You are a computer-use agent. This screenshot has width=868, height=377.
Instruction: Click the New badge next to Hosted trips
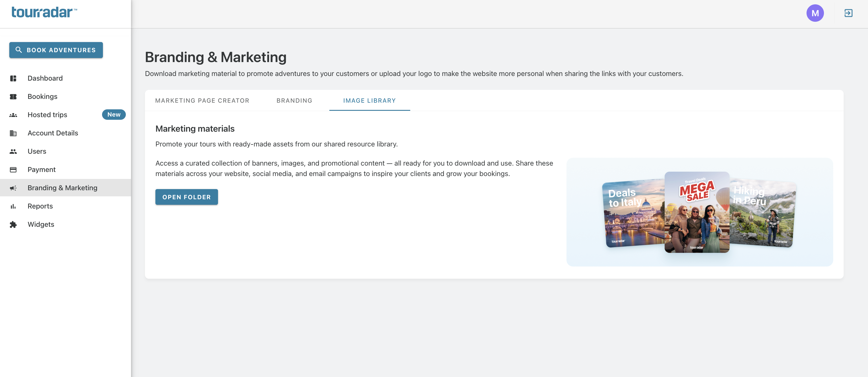[x=114, y=115]
